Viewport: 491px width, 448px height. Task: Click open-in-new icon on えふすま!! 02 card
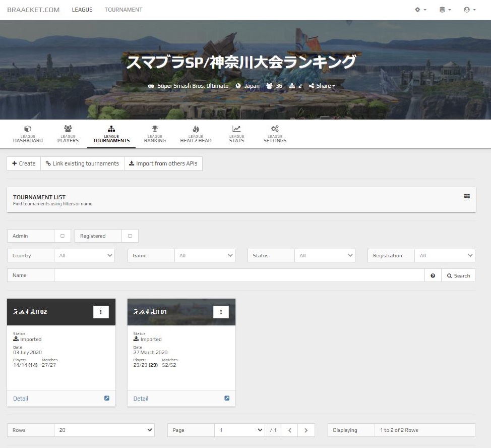[107, 398]
